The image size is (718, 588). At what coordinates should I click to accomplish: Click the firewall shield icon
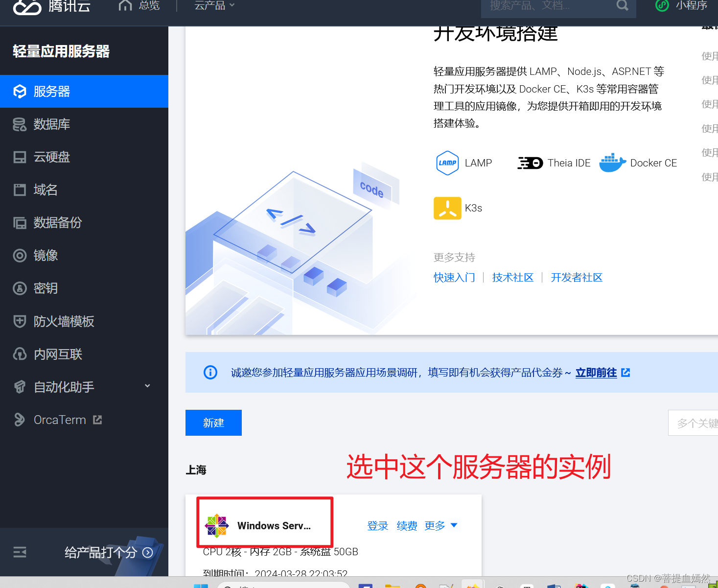click(20, 322)
